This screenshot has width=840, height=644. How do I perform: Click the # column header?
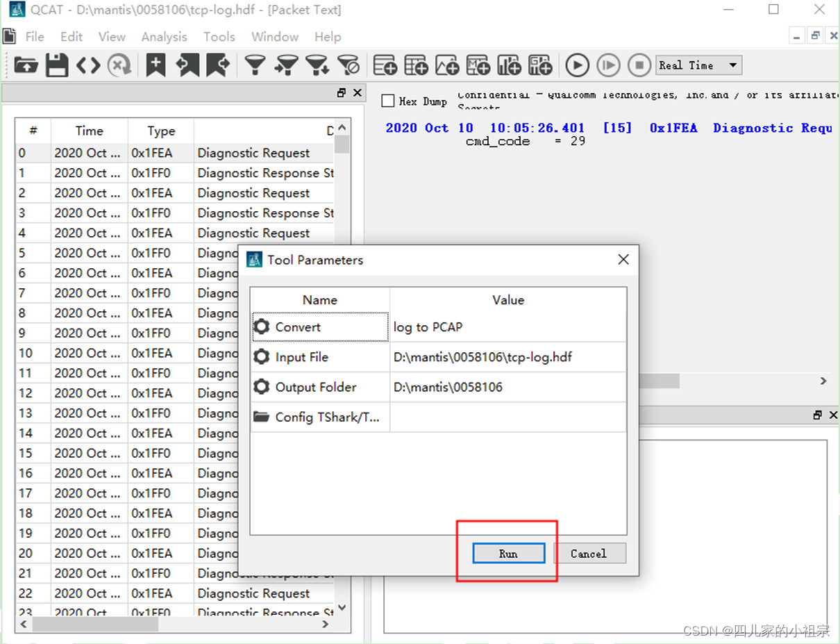point(33,131)
